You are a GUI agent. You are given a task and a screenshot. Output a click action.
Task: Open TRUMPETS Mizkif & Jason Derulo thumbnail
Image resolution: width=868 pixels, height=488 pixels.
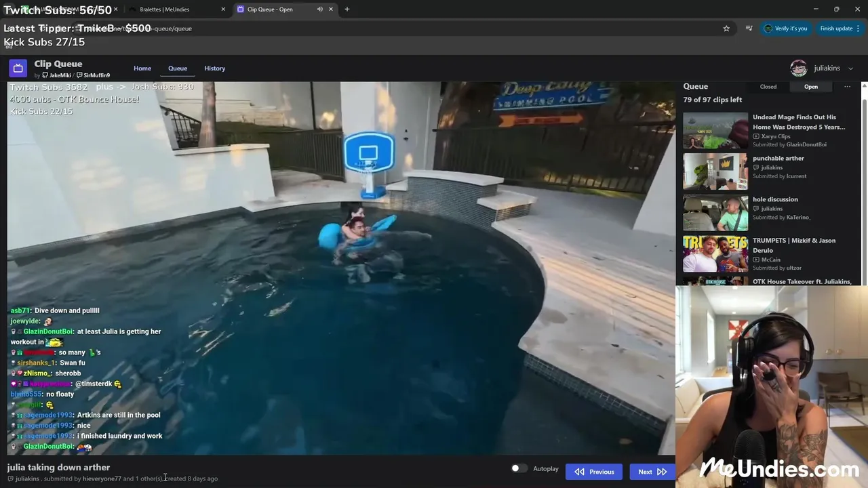715,253
